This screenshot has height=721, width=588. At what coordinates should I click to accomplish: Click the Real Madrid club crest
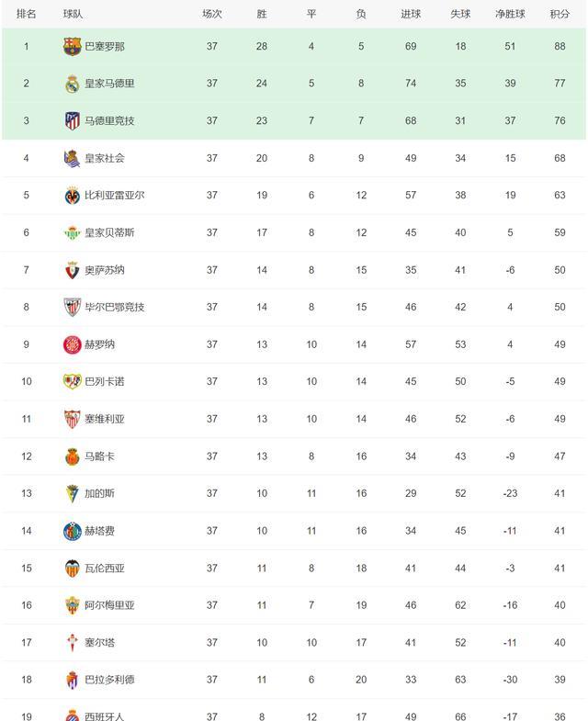tap(73, 84)
